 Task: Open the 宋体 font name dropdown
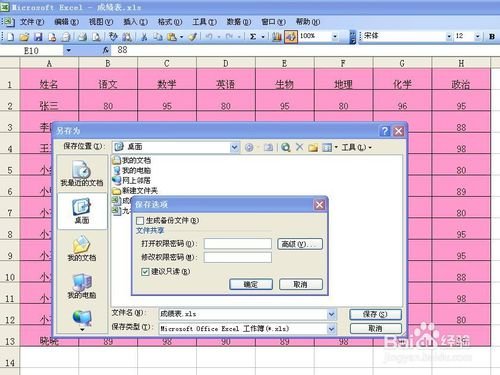449,37
